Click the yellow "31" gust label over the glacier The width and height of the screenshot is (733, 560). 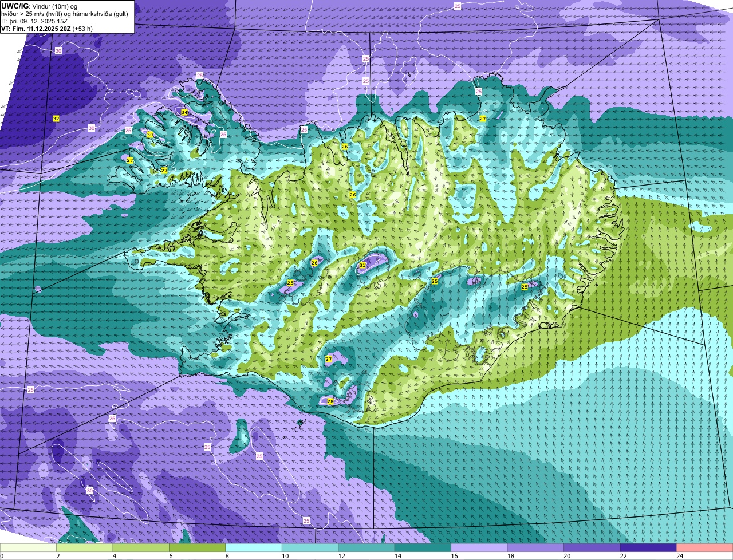[x=362, y=265]
